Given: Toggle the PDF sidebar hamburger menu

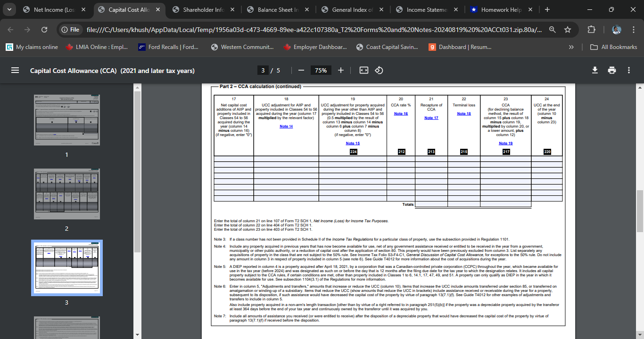Looking at the screenshot, I should (x=15, y=70).
